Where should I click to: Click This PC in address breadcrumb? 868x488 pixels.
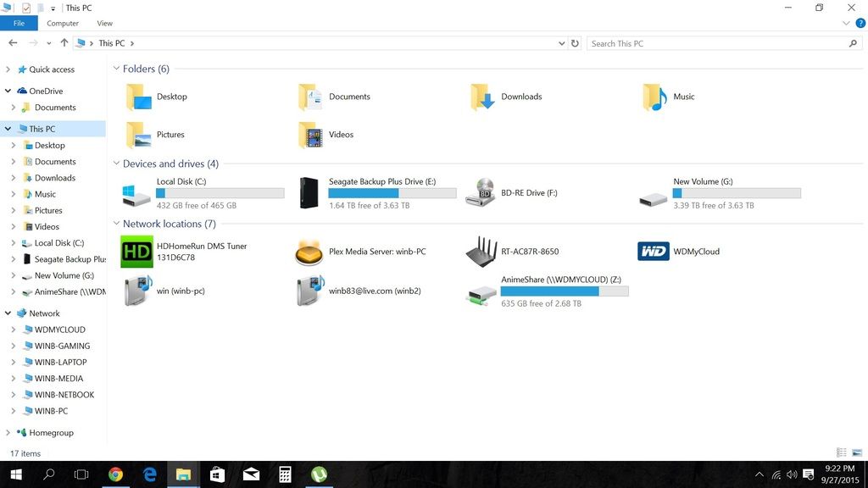pos(111,43)
